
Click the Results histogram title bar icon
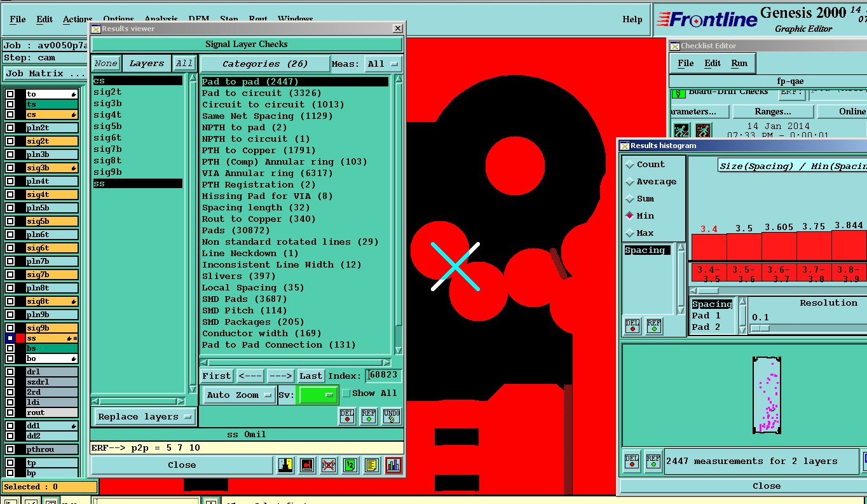(625, 146)
